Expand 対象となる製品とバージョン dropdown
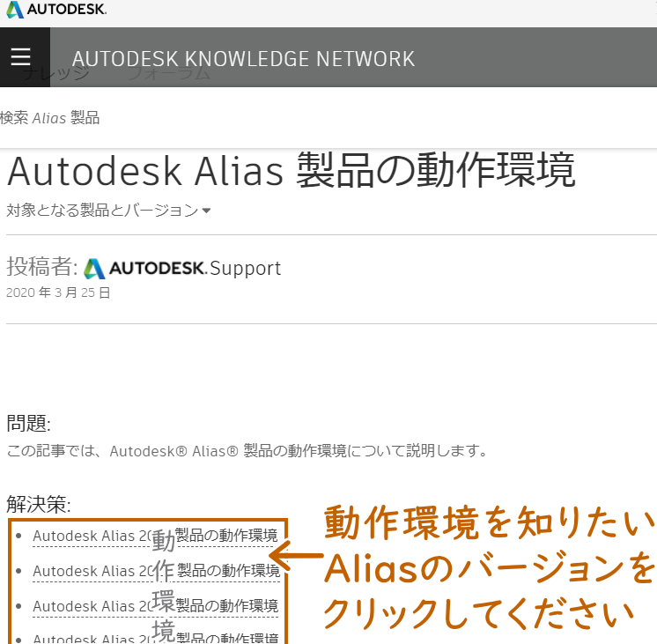Viewport: 657px width, 644px height. (108, 210)
